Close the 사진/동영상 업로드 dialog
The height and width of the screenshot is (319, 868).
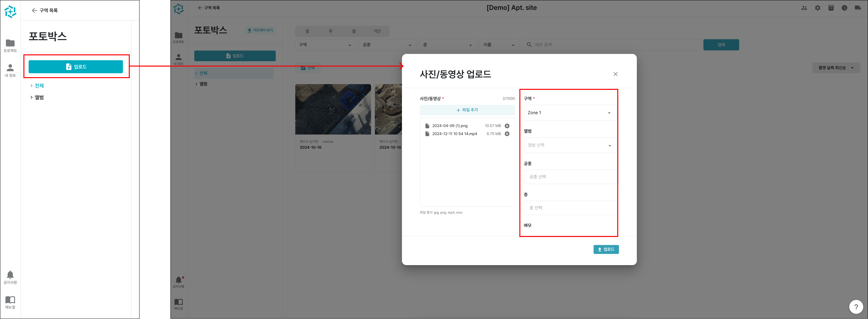point(615,74)
